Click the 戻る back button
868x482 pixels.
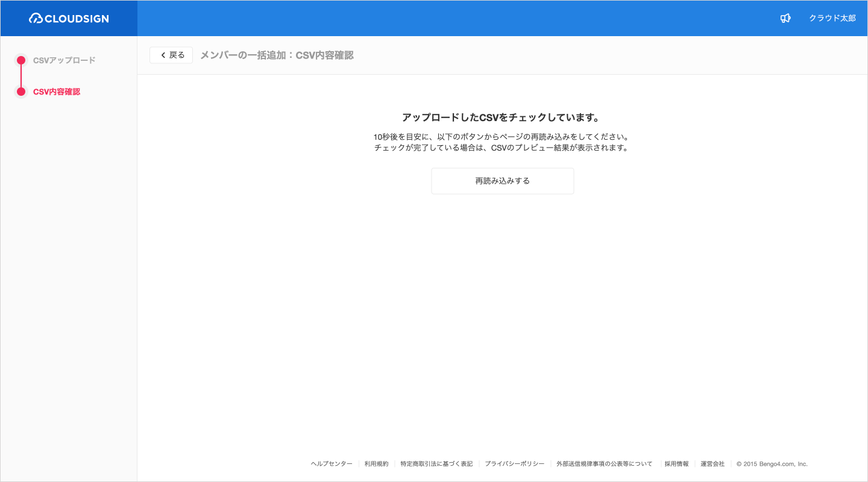[171, 55]
